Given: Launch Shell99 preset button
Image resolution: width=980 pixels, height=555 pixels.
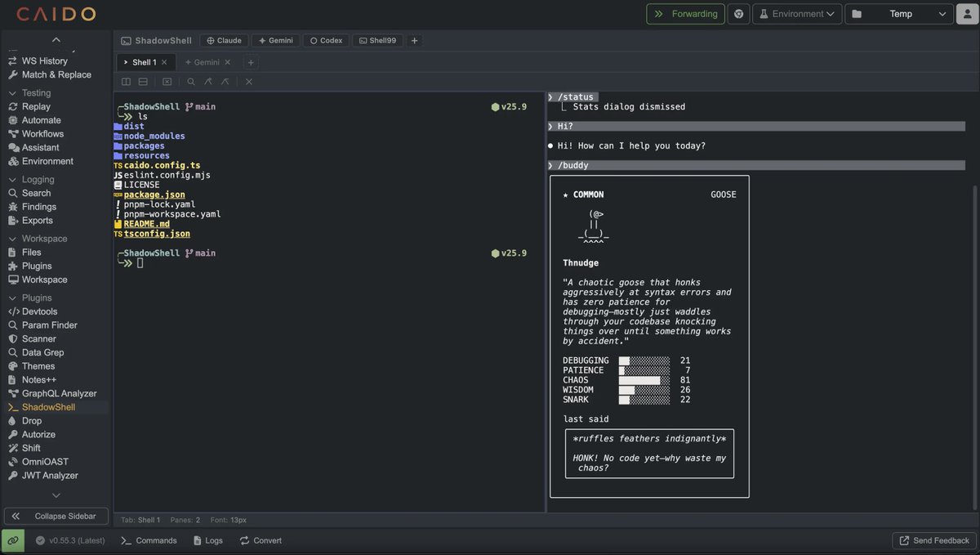Looking at the screenshot, I should (377, 40).
